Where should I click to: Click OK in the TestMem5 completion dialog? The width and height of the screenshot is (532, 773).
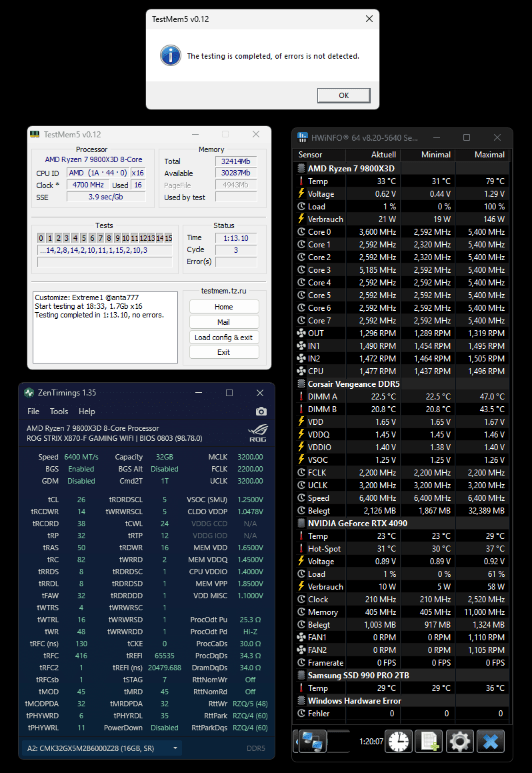[343, 95]
